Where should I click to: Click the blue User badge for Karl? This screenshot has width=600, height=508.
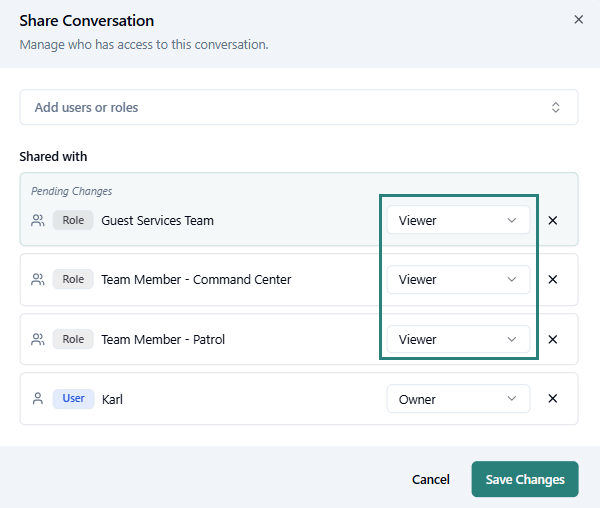tap(73, 399)
